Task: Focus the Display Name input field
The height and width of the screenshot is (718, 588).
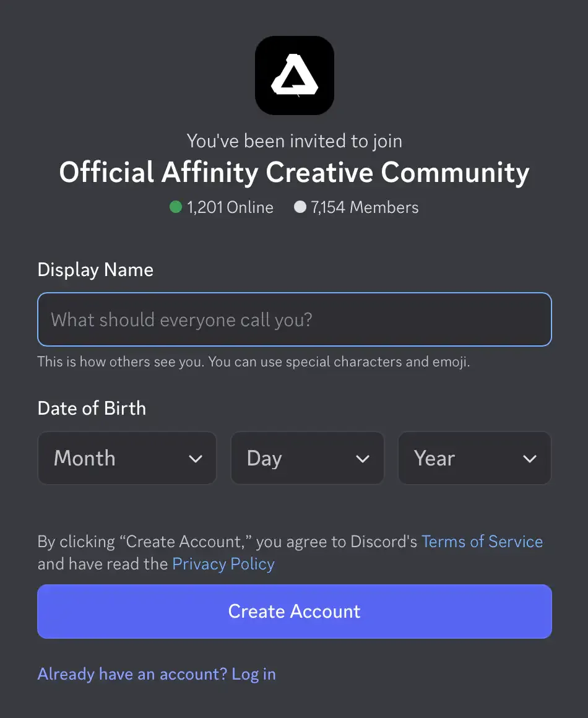Action: pyautogui.click(x=295, y=319)
